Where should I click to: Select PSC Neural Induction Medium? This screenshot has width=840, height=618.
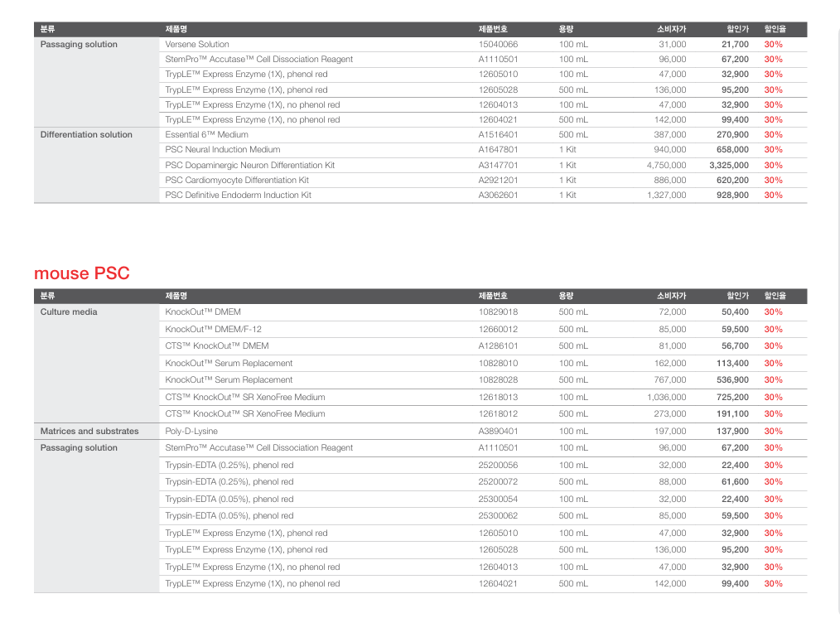coord(222,150)
